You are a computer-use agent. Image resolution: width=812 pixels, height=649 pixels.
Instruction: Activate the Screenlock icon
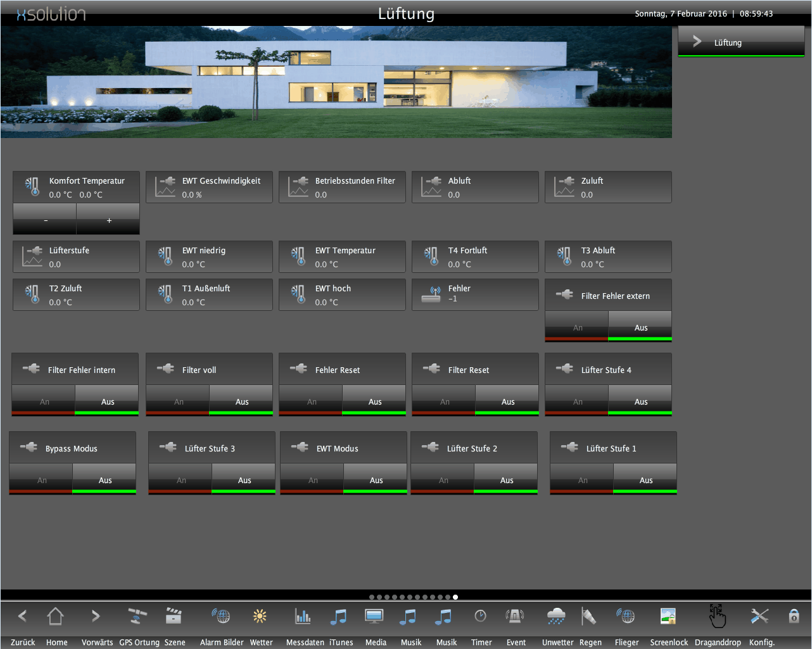tap(668, 616)
